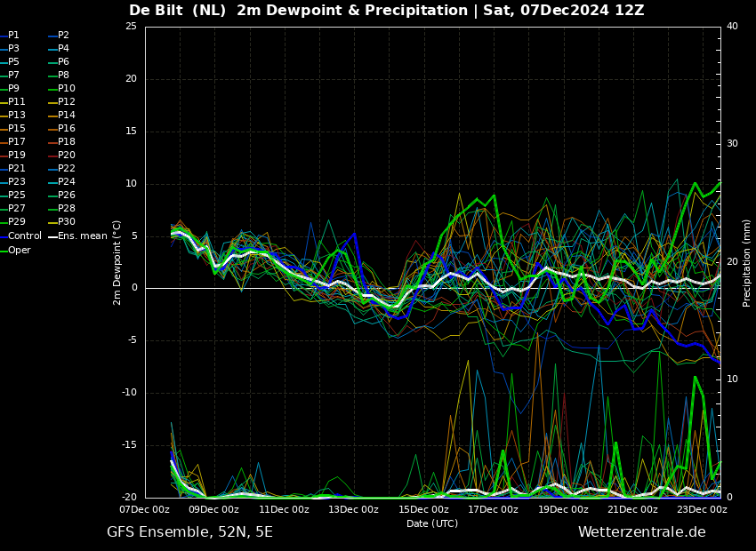This screenshot has height=551, width=756.
Task: Click the P30 legend entry
Action: pos(67,221)
